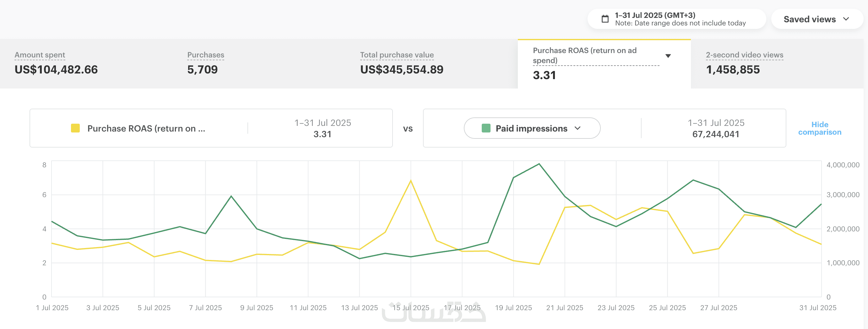Click the 15 Jul 2025 ROAS peak point
Viewport: 868px width, 329px height.
[x=410, y=181]
